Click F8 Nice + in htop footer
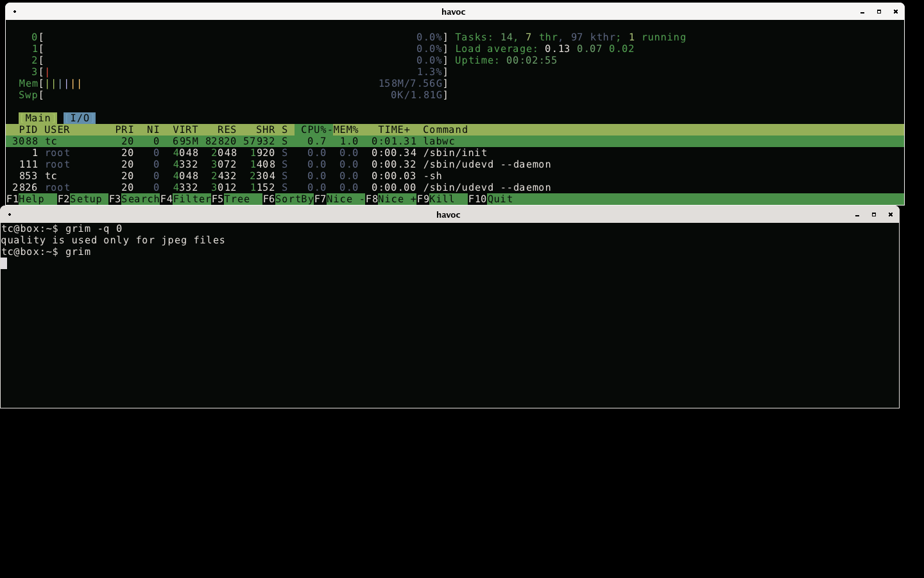The image size is (924, 578). pos(391,199)
